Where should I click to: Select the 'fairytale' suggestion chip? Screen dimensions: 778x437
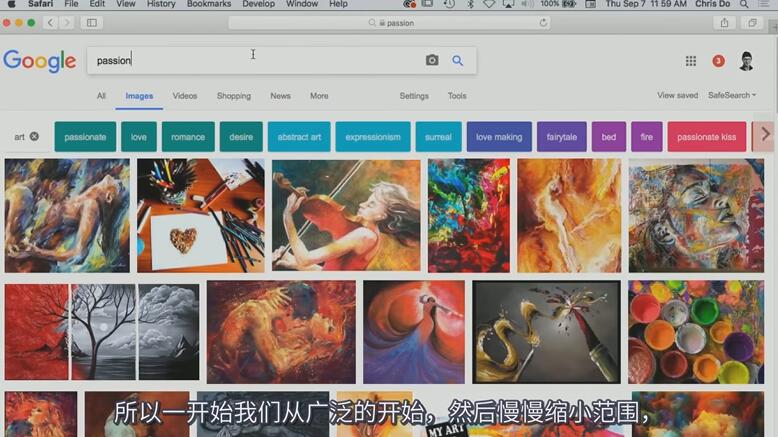point(562,136)
